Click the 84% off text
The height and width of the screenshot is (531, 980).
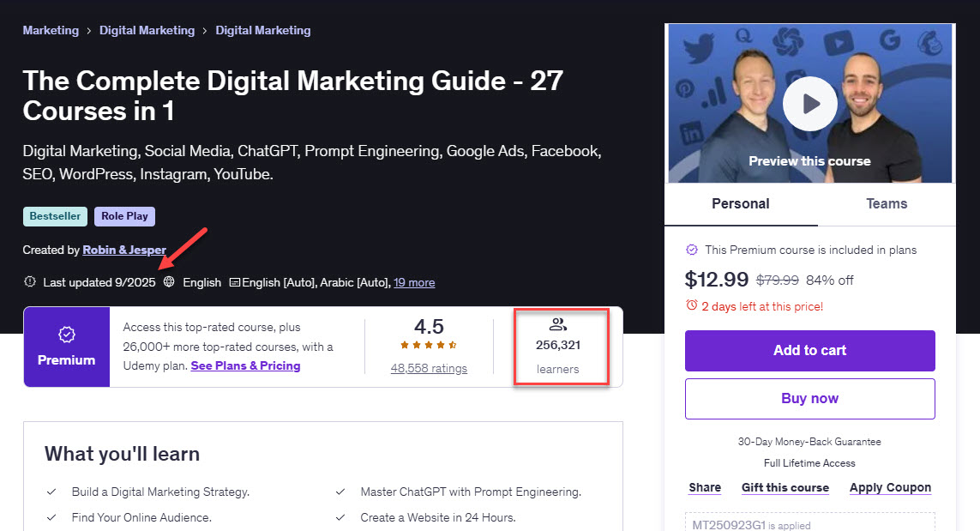click(829, 281)
